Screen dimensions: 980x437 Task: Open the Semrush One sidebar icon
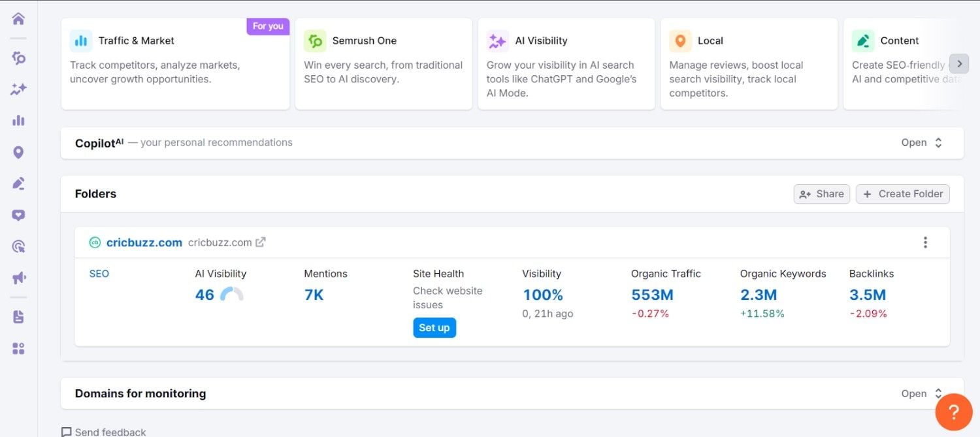18,58
